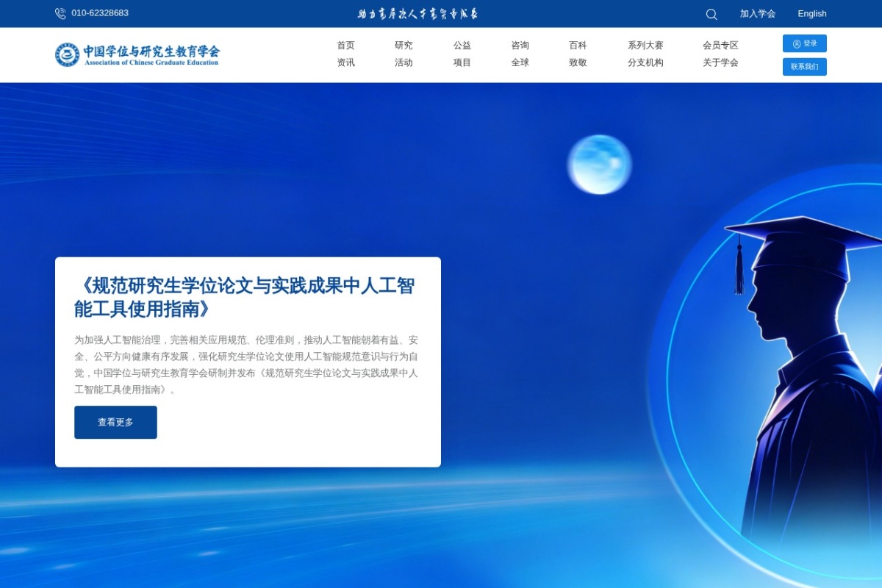This screenshot has width=882, height=588.
Task: Open the 会员专区 menu item
Action: point(720,46)
